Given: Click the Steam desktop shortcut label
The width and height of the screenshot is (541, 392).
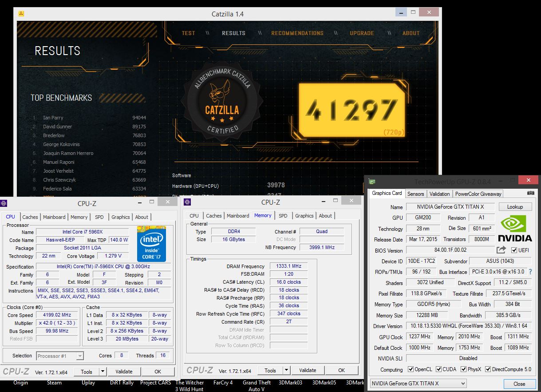Looking at the screenshot, I should pyautogui.click(x=55, y=383).
